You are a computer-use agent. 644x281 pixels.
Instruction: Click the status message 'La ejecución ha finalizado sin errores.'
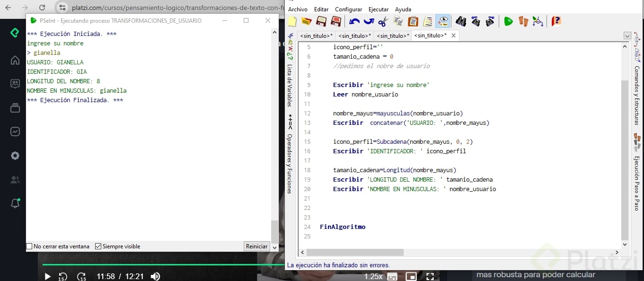pos(338,265)
